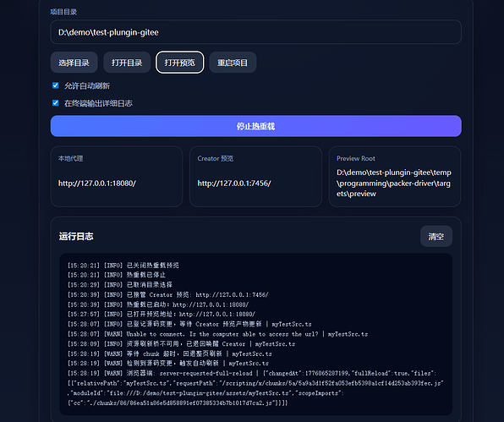Click the 运行日志 heading

pyautogui.click(x=76, y=237)
